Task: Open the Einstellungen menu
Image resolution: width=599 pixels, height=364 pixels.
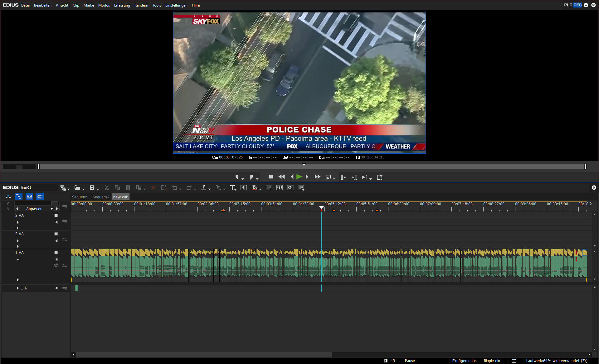Action: [176, 5]
